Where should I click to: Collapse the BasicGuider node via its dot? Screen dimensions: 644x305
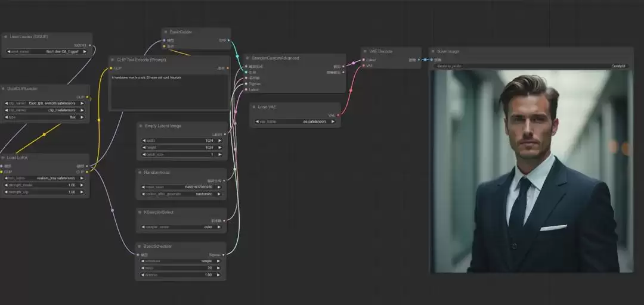pos(166,32)
